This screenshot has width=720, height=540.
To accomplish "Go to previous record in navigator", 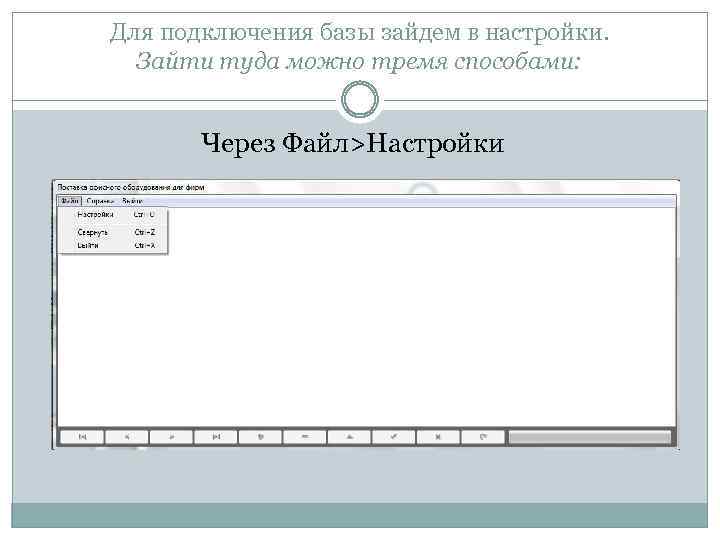I will pos(127,437).
